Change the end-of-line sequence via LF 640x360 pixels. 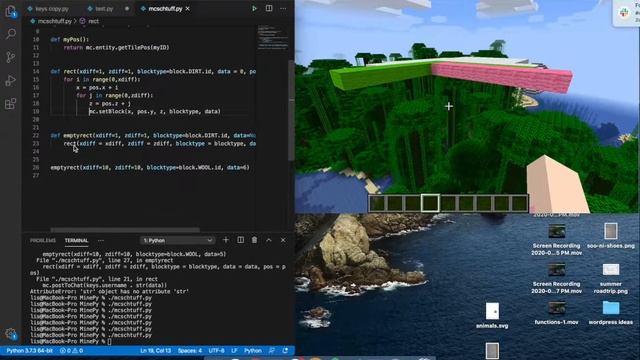(234, 351)
